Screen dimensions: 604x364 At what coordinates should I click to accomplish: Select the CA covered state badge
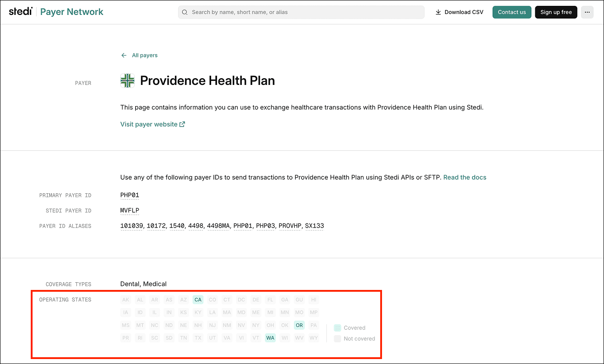coord(198,299)
